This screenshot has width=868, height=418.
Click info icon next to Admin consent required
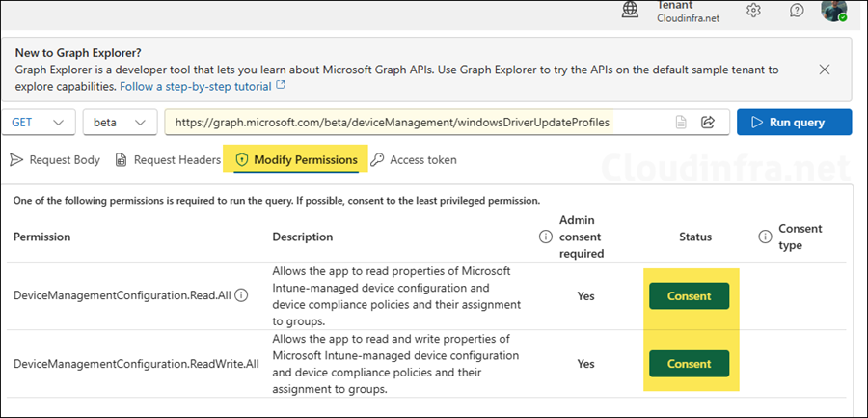[545, 237]
